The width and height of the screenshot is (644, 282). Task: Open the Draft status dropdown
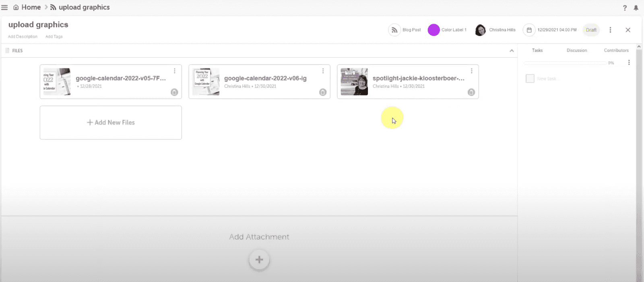(591, 30)
